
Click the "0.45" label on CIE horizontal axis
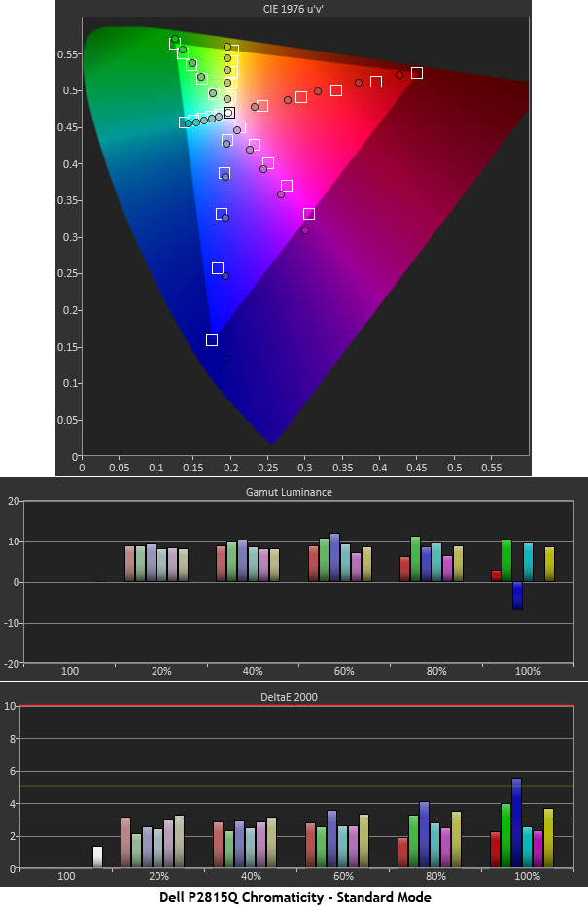point(416,468)
